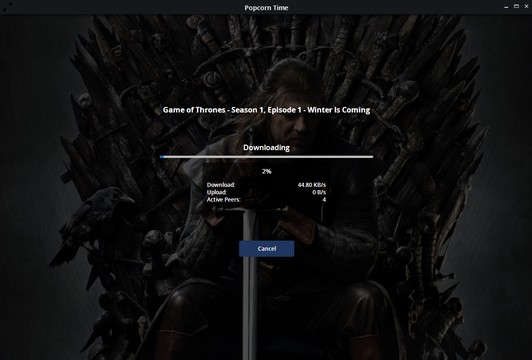Click the Upload label

pos(216,192)
